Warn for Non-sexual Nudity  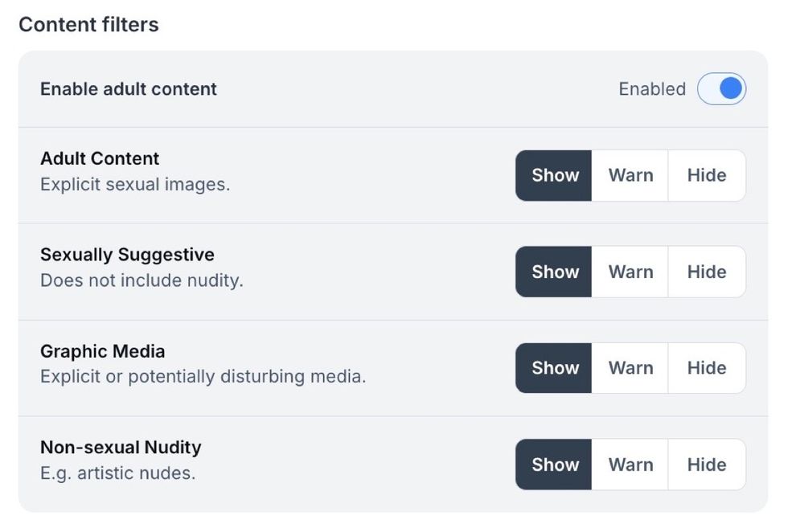coord(630,464)
